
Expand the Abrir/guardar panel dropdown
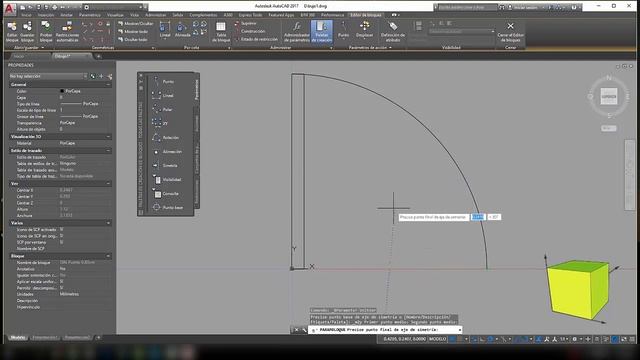[43, 48]
